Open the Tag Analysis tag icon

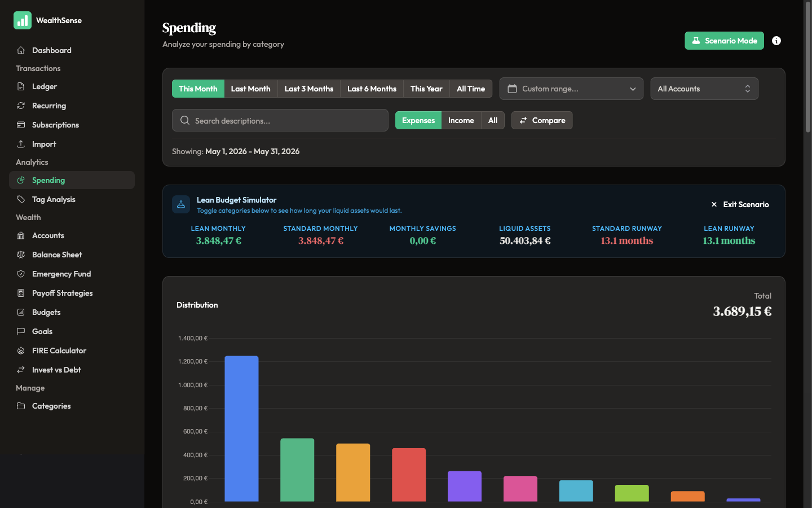[x=21, y=199]
